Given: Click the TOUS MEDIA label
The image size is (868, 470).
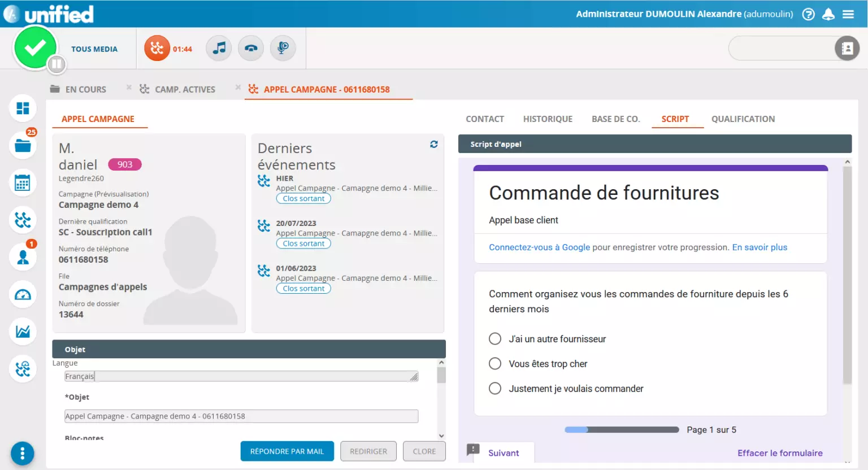Looking at the screenshot, I should coord(94,49).
